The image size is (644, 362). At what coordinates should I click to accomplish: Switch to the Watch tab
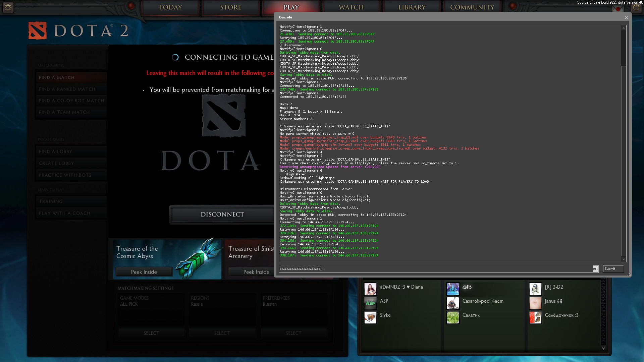click(351, 7)
